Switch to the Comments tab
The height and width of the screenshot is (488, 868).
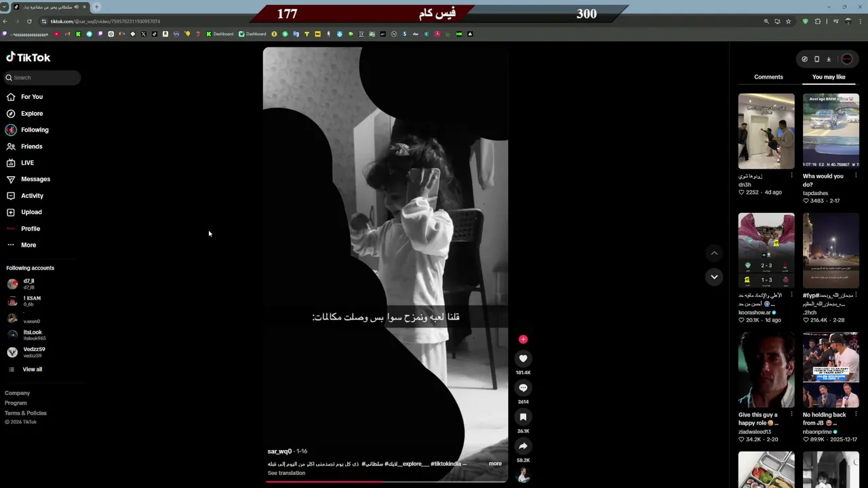point(768,77)
